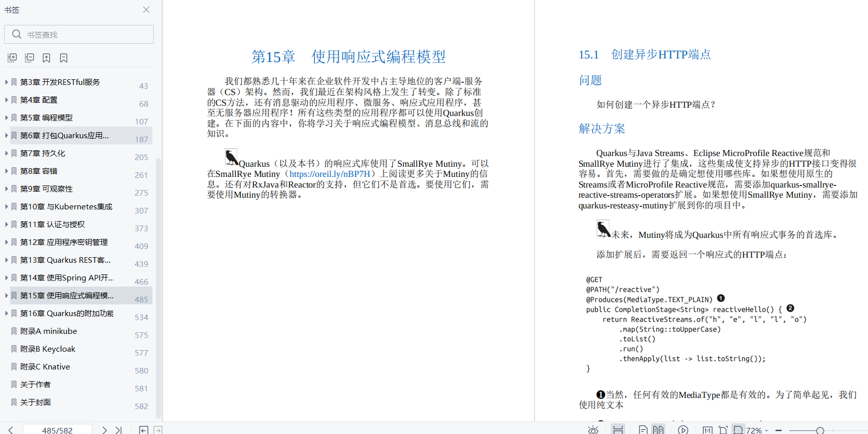This screenshot has height=434, width=868.
Task: Click callout marker 1 after @Produces line
Action: click(721, 298)
